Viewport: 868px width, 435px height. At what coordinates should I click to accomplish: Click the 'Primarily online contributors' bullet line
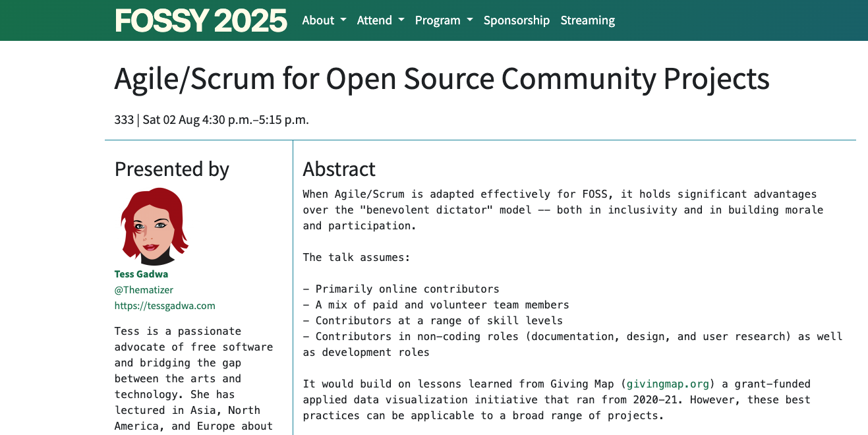pos(401,289)
